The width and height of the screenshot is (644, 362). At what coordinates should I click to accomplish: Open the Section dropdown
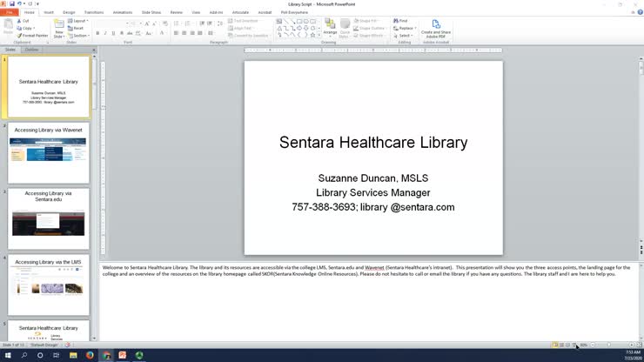78,36
